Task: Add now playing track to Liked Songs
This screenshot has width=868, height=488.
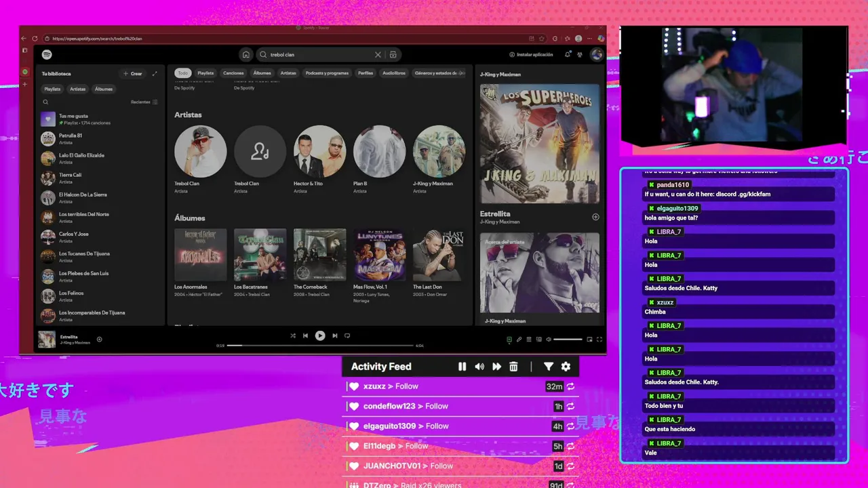Action: (x=99, y=340)
